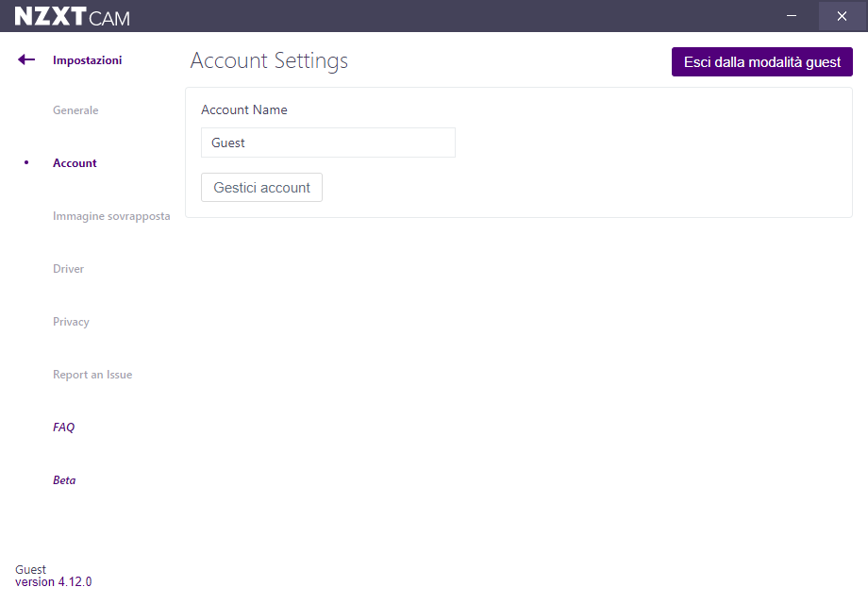Open the Beta link in sidebar
The image size is (868, 604).
[x=64, y=480]
